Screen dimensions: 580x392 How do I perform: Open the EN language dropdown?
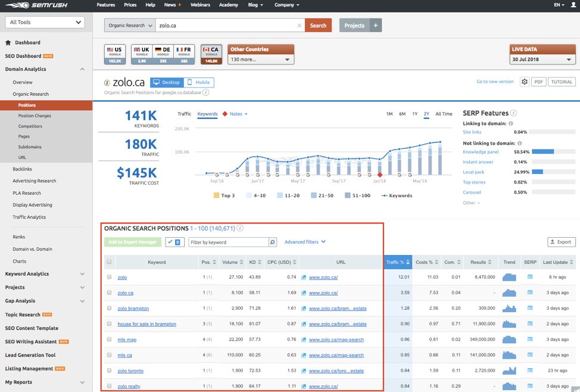pos(559,5)
